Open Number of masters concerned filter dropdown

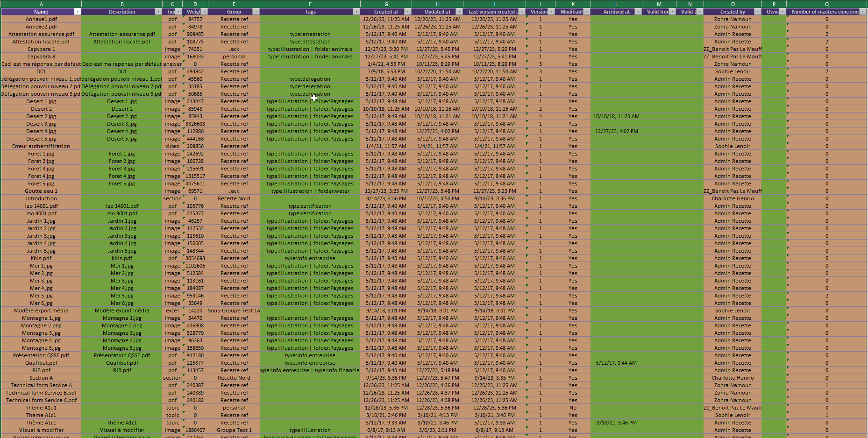pos(863,12)
